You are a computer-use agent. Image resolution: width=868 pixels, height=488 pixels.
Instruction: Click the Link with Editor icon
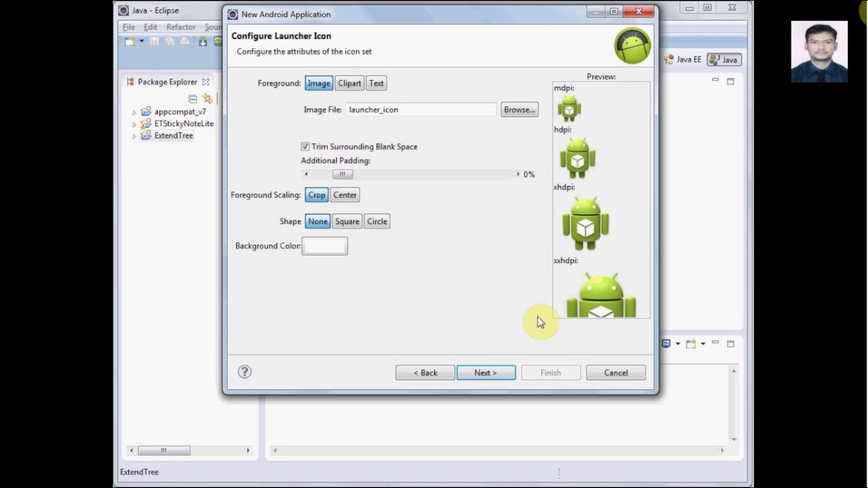click(x=208, y=99)
